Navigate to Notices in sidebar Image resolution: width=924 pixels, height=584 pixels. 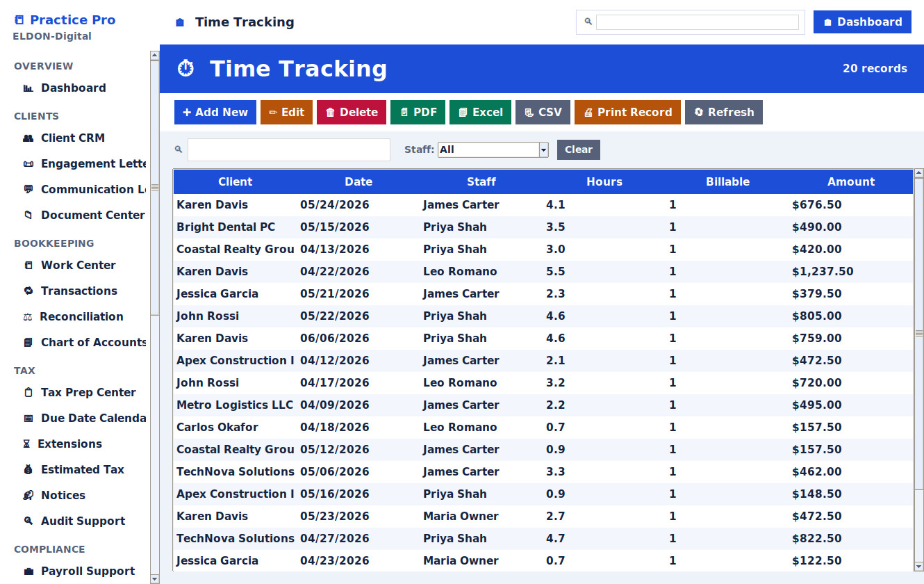click(x=63, y=496)
